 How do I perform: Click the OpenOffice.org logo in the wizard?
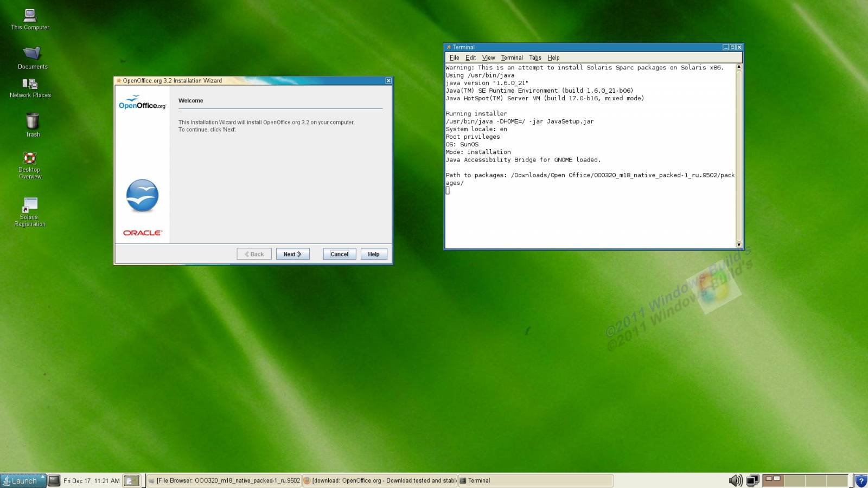(142, 103)
